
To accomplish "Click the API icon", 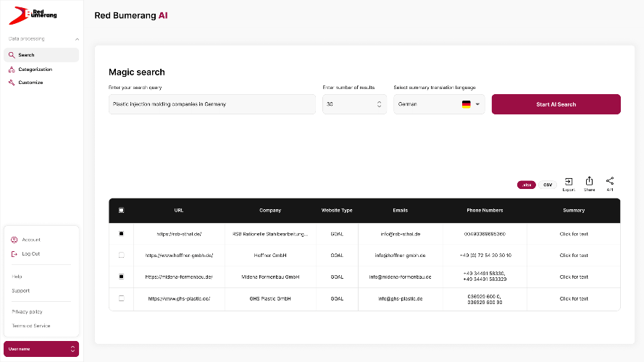I will 610,181.
